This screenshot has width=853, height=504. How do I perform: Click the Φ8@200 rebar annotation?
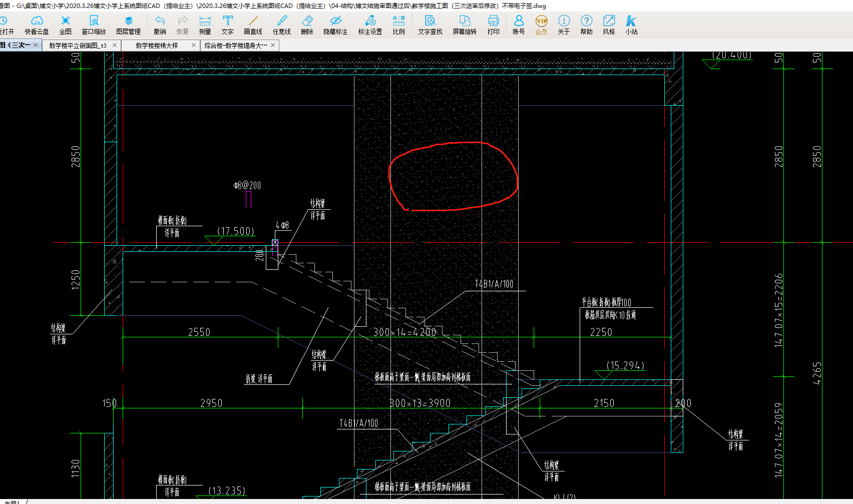pyautogui.click(x=247, y=185)
